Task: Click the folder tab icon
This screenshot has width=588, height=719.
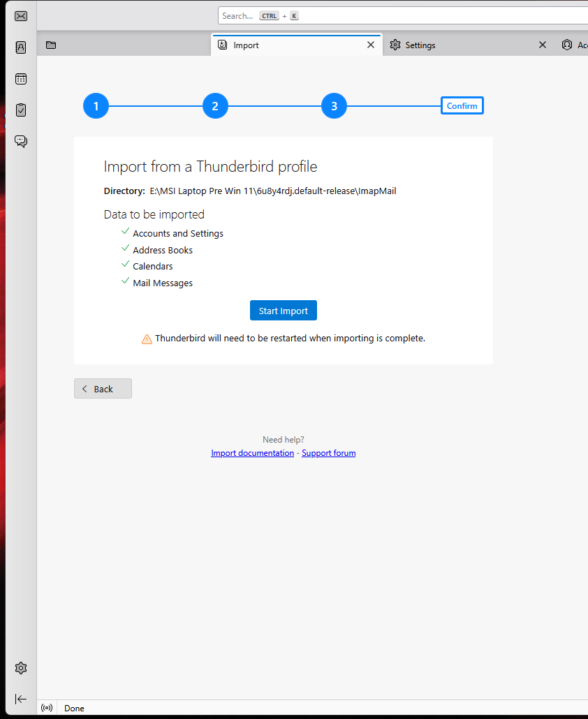Action: 51,45
